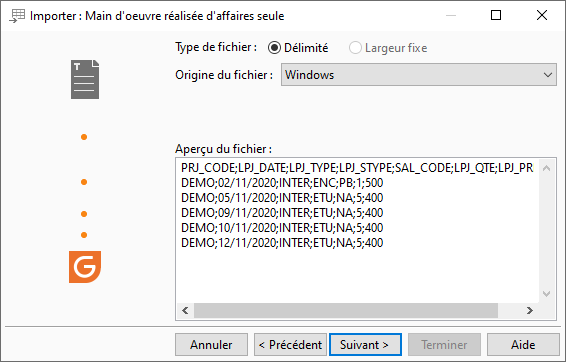Click the text file document icon
This screenshot has height=362, width=566.
point(85,79)
